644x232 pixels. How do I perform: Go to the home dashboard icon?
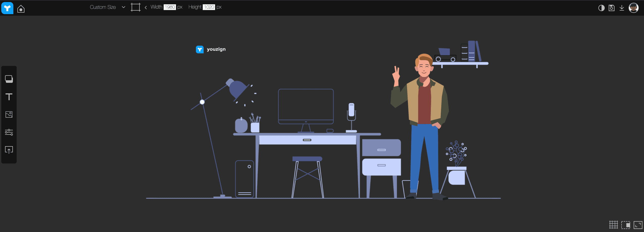pyautogui.click(x=21, y=9)
